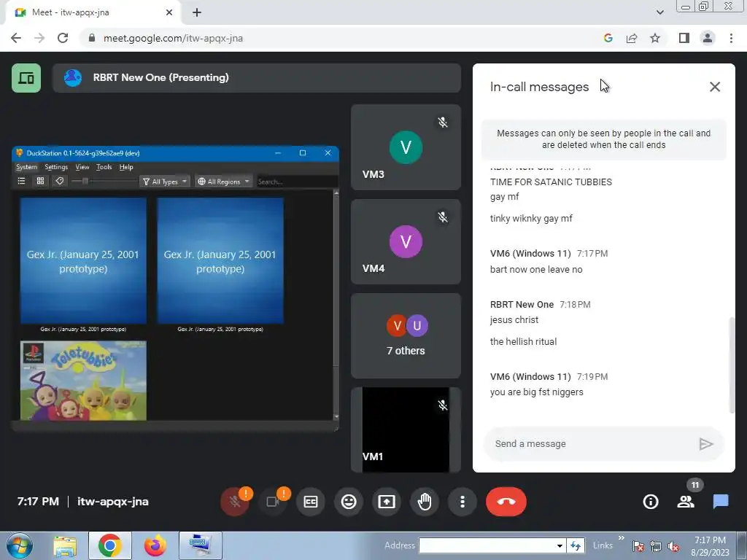Image resolution: width=747 pixels, height=560 pixels.
Task: Toggle the microphone button in Meet
Action: [235, 502]
